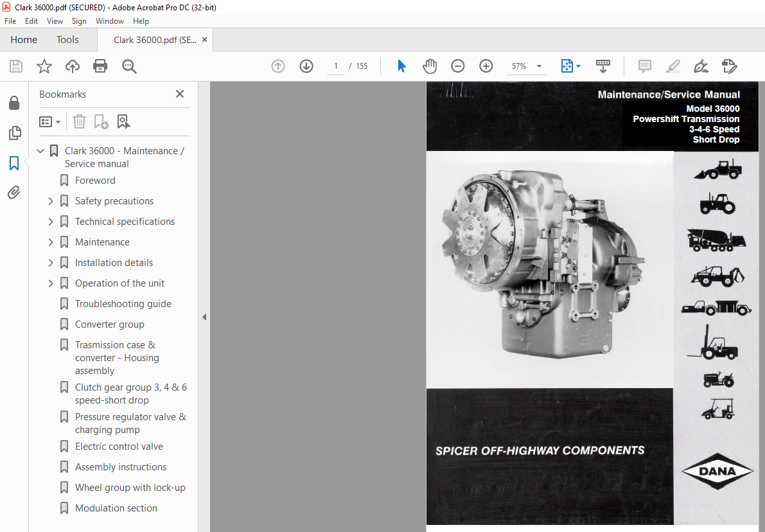Go to next page arrow icon
Image resolution: width=765 pixels, height=532 pixels.
(x=306, y=66)
